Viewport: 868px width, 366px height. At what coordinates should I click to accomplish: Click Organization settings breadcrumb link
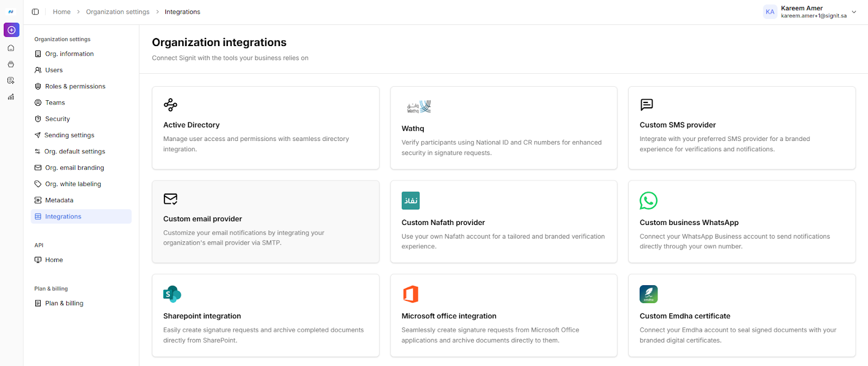pyautogui.click(x=118, y=12)
